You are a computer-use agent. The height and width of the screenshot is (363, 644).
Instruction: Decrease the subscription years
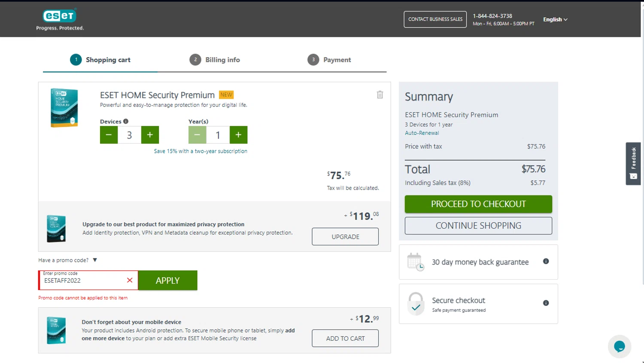197,135
